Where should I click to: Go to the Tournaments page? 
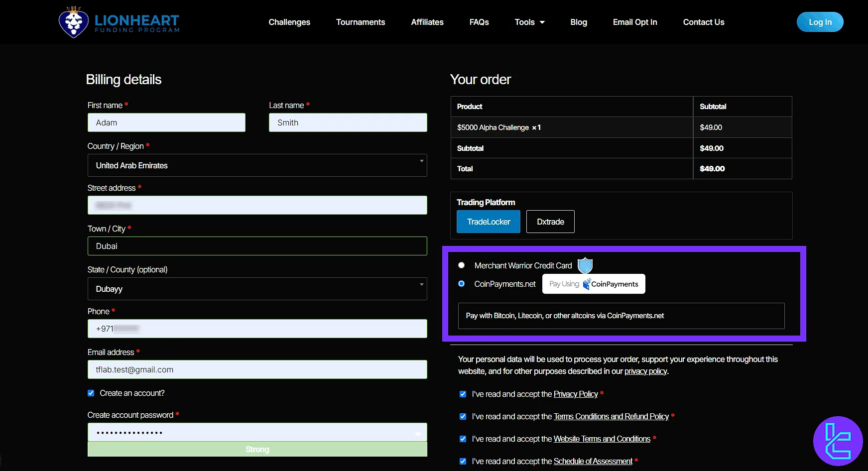tap(361, 22)
